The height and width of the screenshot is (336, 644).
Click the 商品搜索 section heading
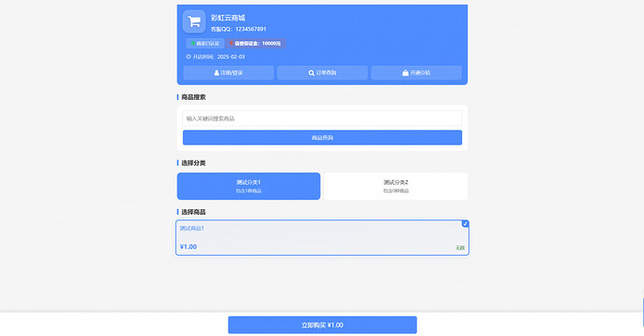pyautogui.click(x=193, y=97)
